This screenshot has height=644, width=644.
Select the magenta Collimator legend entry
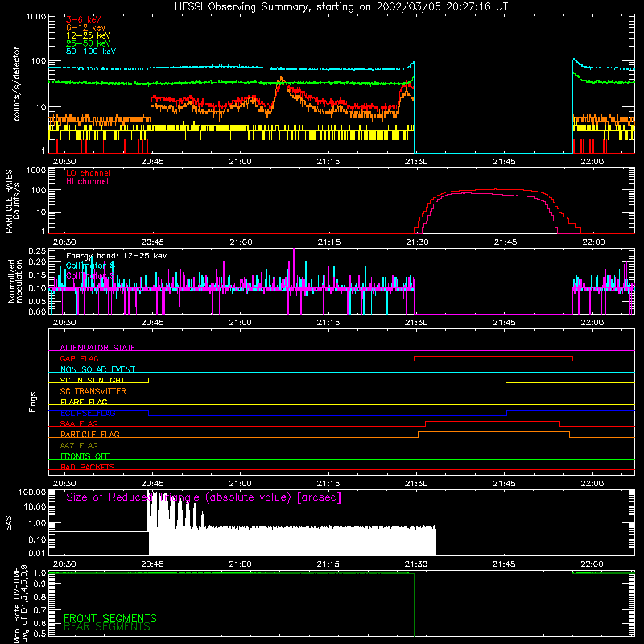[90, 275]
